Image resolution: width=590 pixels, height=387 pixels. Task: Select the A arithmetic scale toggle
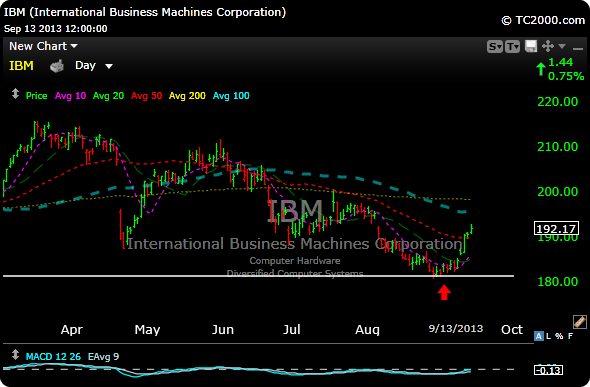coord(539,336)
